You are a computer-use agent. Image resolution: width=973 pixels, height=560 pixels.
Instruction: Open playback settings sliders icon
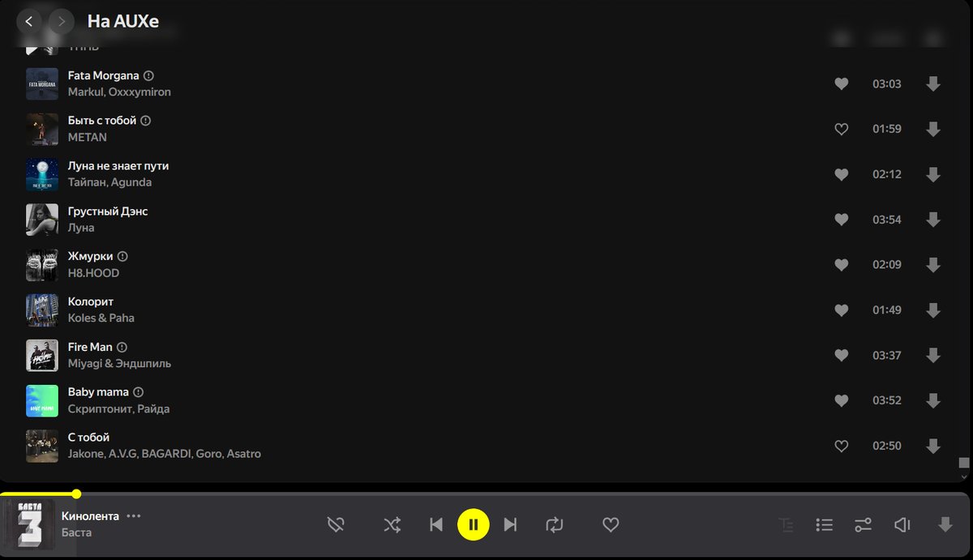(x=864, y=525)
